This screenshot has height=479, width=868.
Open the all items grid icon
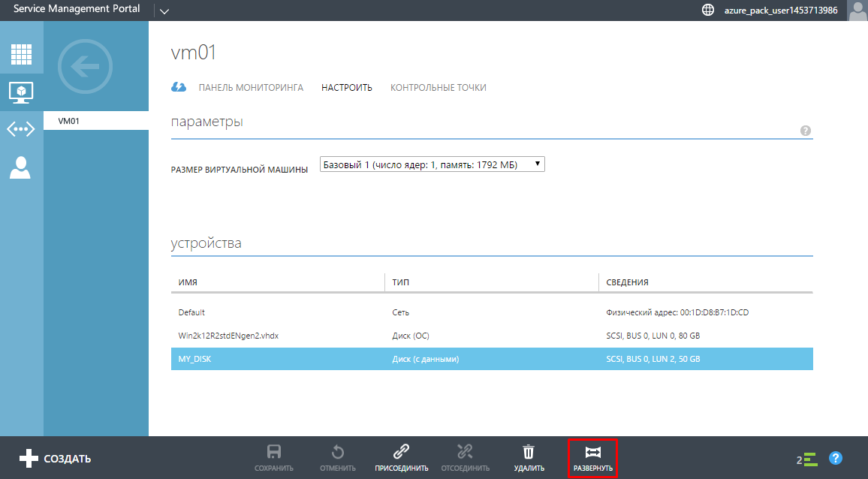click(x=21, y=54)
